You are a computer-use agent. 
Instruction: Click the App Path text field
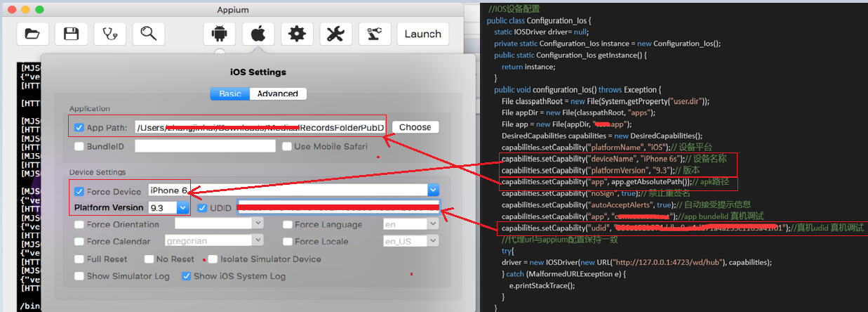coord(261,128)
